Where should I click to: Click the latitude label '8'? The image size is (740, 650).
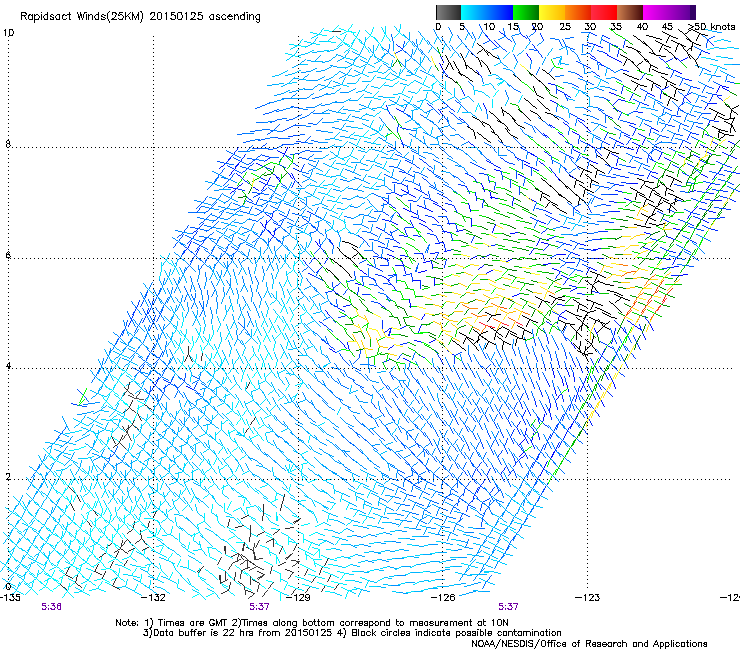click(x=8, y=144)
